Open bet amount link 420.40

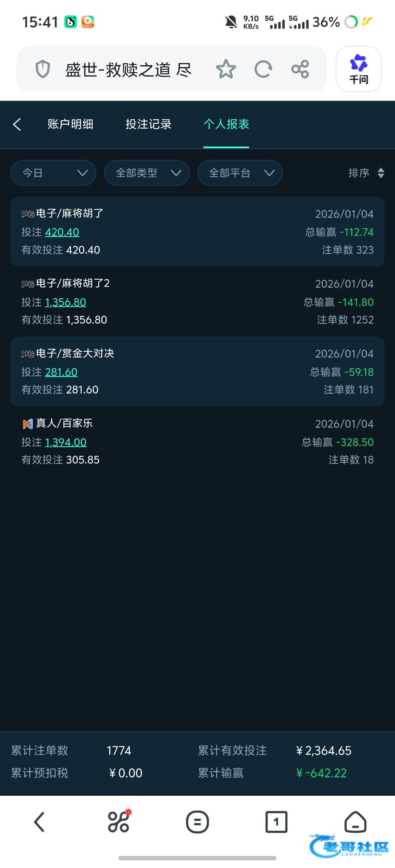point(62,232)
